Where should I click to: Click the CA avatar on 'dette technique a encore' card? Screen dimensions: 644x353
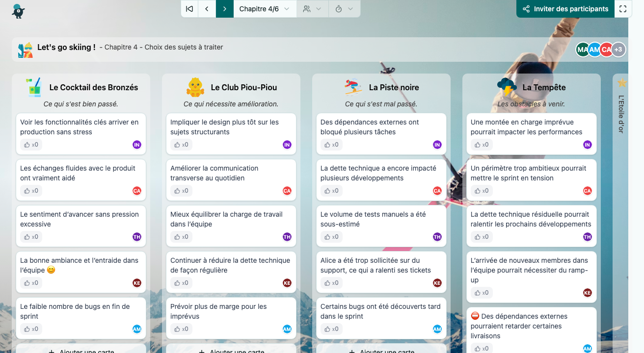[437, 191]
